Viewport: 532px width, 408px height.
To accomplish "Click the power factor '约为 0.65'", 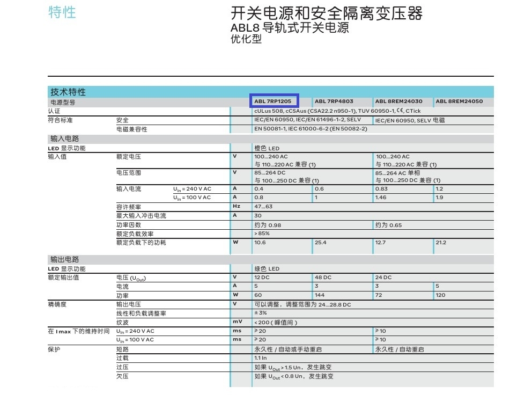I will pyautogui.click(x=388, y=225).
